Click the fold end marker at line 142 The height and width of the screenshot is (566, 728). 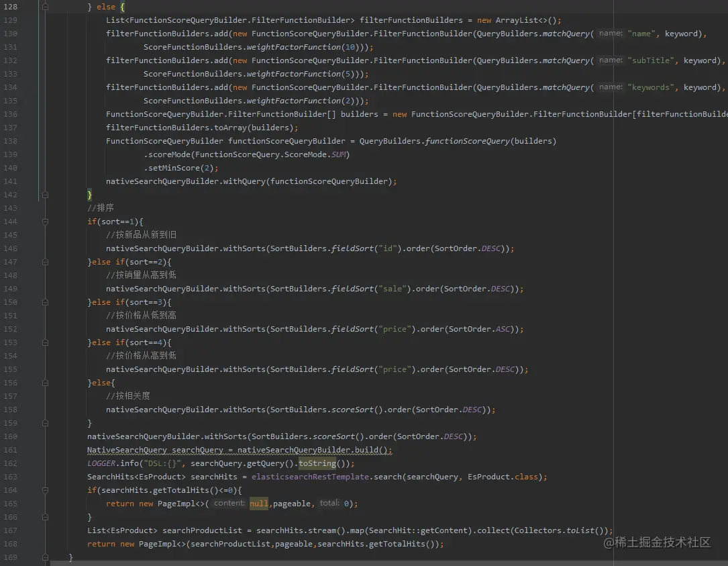pos(45,195)
